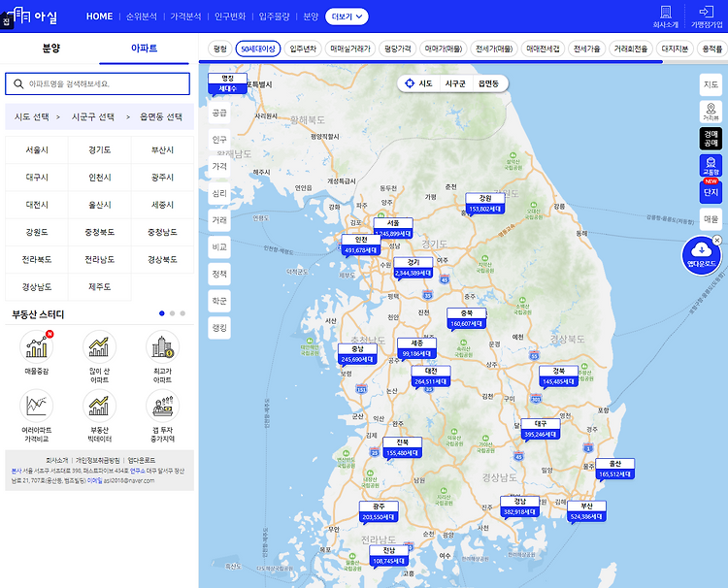Toggle the 경매 공매 map layer
This screenshot has height=588, width=728.
(711, 138)
